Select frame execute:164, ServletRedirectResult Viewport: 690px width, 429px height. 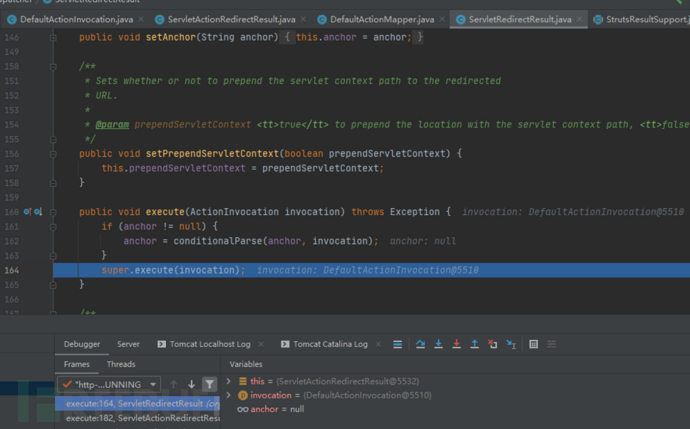137,403
